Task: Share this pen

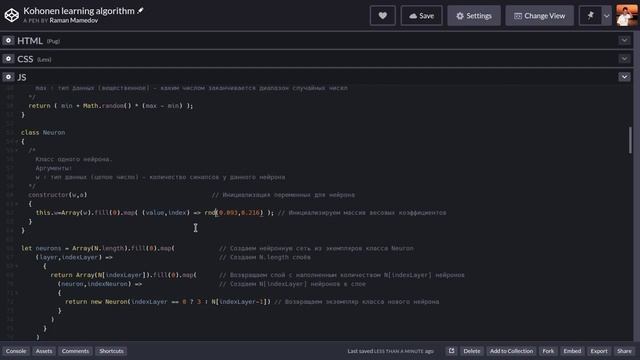Action: click(624, 351)
